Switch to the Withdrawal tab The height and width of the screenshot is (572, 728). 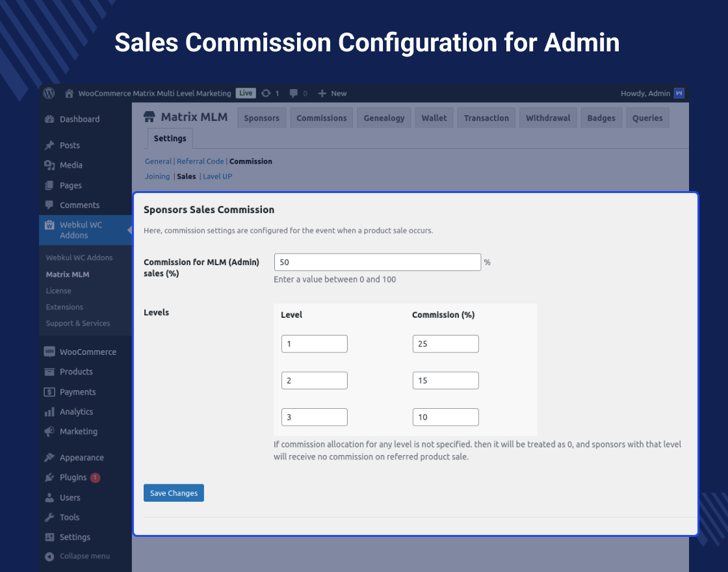pyautogui.click(x=548, y=118)
